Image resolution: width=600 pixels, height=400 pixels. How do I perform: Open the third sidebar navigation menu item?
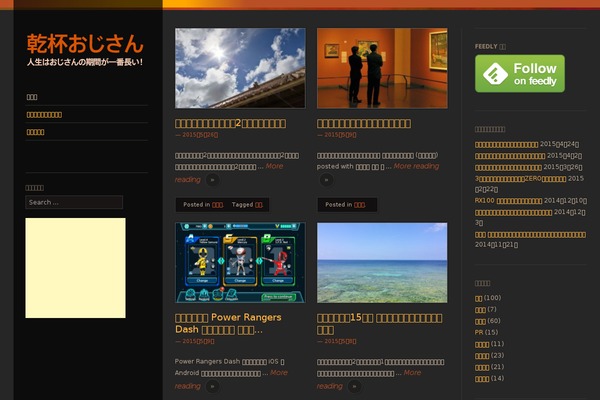click(35, 132)
